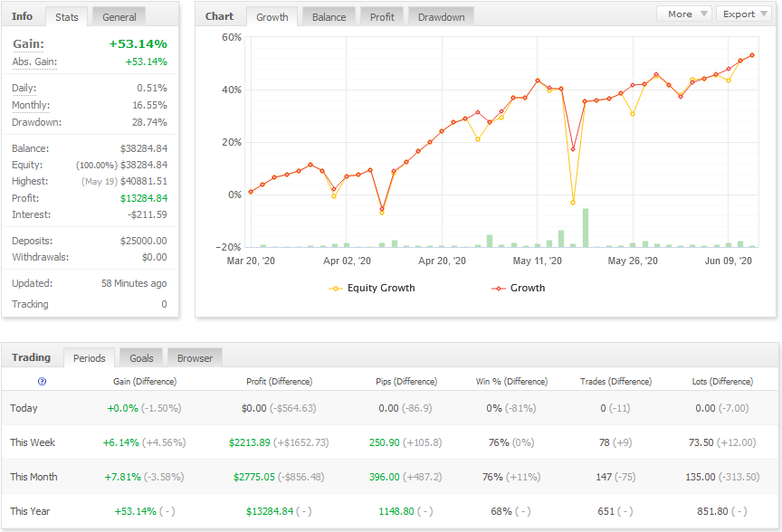Click the May 11, '20 axis label
Viewport: 782px width, 532px height.
[x=537, y=261]
